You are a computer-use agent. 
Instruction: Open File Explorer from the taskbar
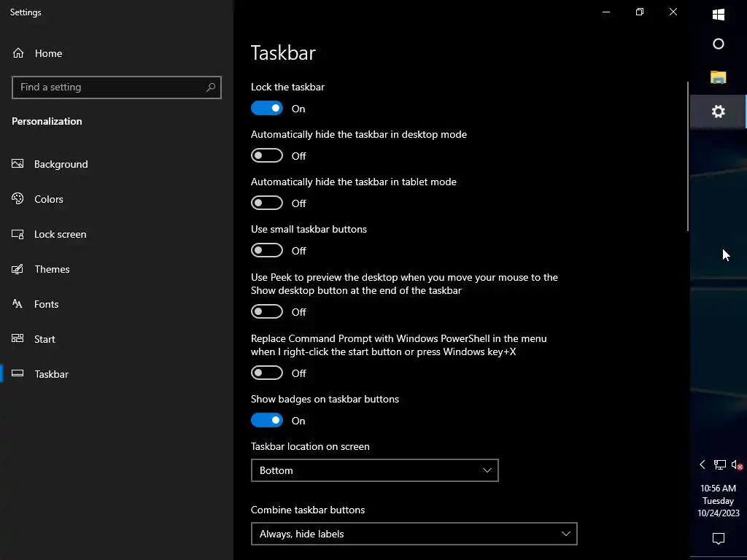tap(719, 77)
